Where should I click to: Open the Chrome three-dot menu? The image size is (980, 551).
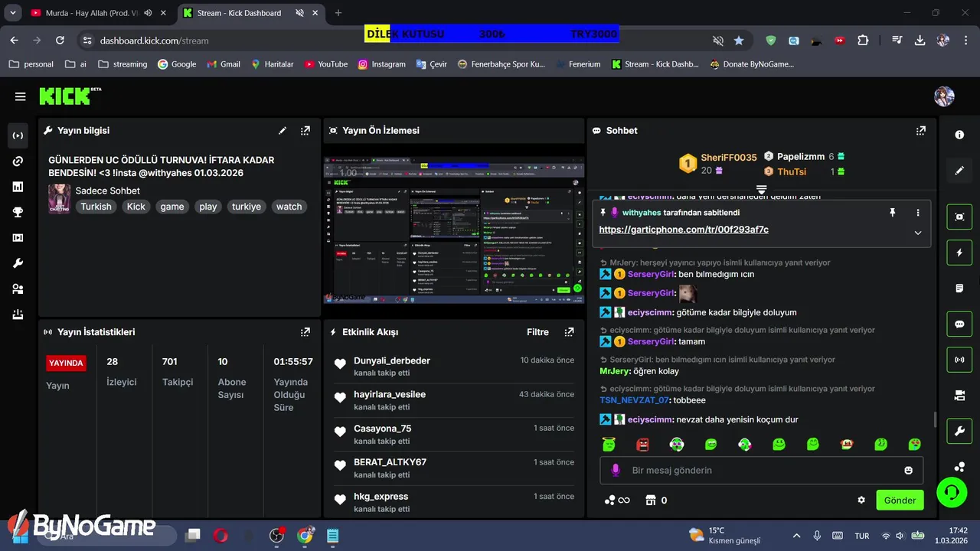(x=967, y=41)
